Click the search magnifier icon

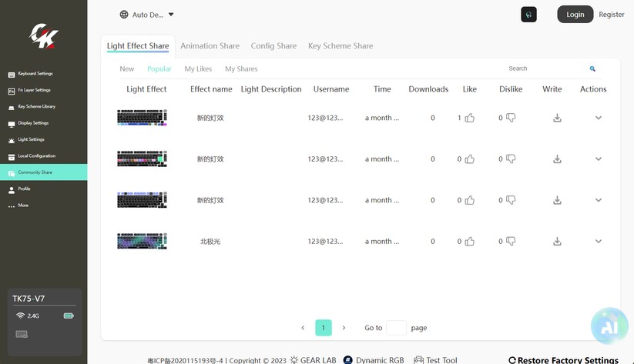click(x=592, y=68)
